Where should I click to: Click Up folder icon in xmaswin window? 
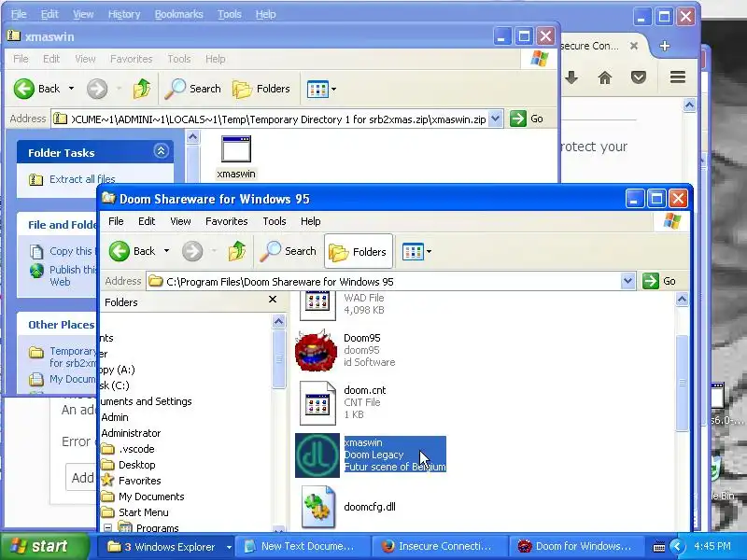(142, 89)
